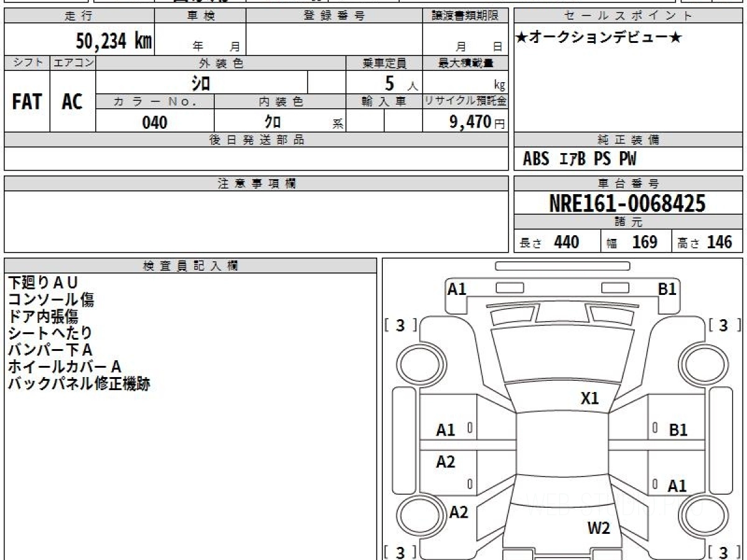This screenshot has width=747, height=560.
Task: Click the エアコン header cell
Action: [x=73, y=63]
